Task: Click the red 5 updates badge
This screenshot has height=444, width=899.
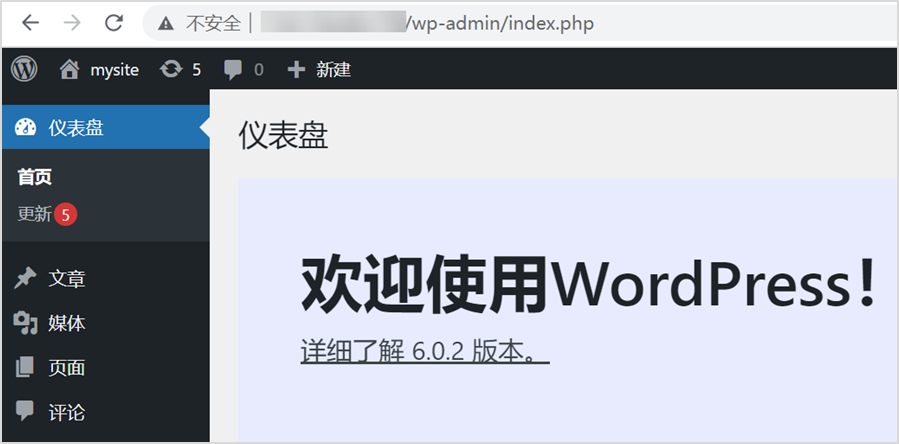Action: pyautogui.click(x=66, y=214)
